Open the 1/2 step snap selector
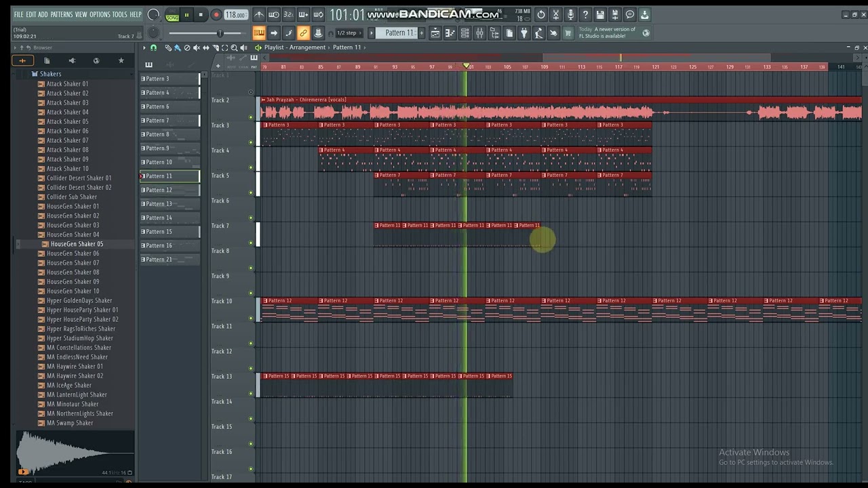The width and height of the screenshot is (868, 488). coord(349,33)
